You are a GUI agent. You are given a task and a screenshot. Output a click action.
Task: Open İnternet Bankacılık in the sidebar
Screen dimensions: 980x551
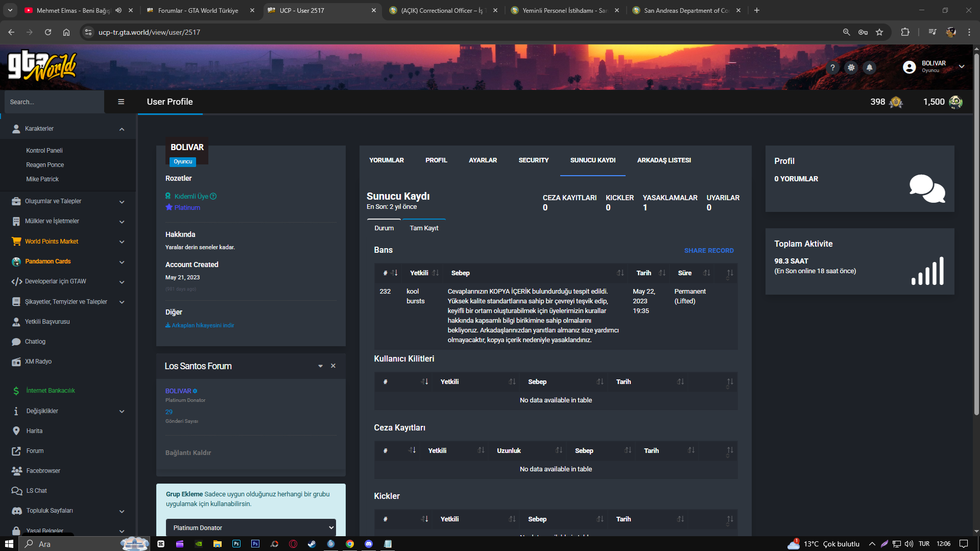click(51, 391)
